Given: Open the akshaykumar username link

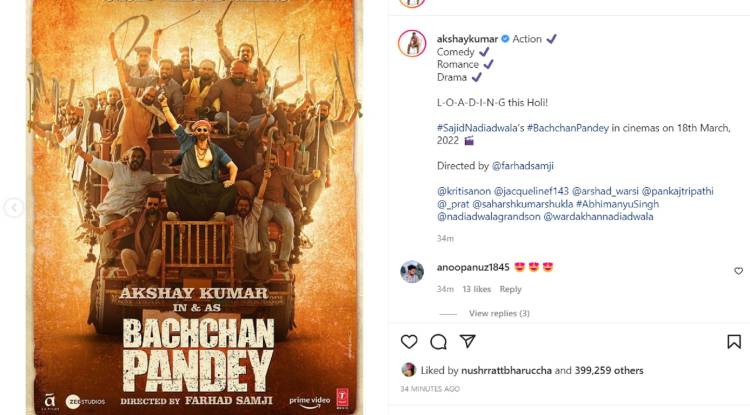Looking at the screenshot, I should coord(467,39).
